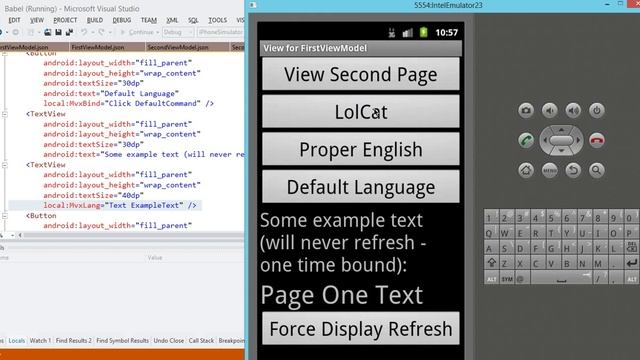
Task: Click the emulator Home button
Action: point(526,170)
